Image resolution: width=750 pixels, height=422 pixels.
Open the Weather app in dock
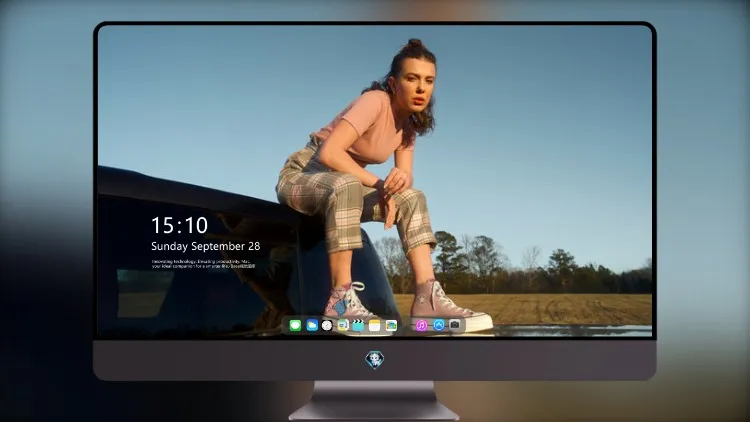(x=312, y=325)
